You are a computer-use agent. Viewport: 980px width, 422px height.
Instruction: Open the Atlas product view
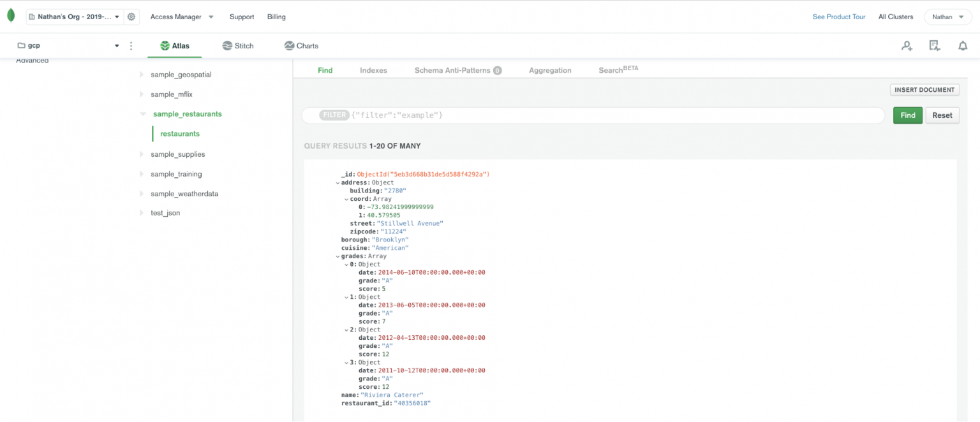174,45
